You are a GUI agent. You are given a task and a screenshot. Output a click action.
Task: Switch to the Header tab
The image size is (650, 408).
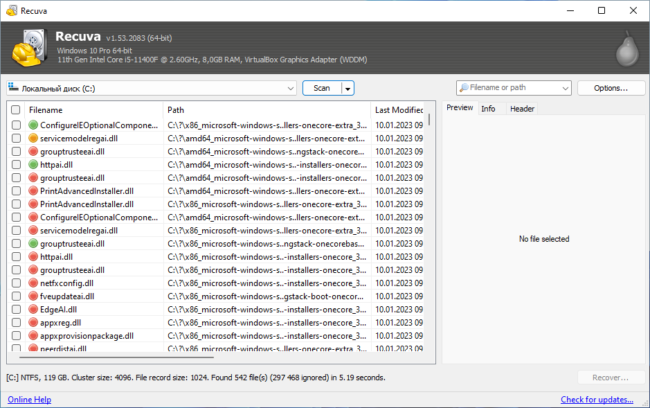[x=522, y=109]
